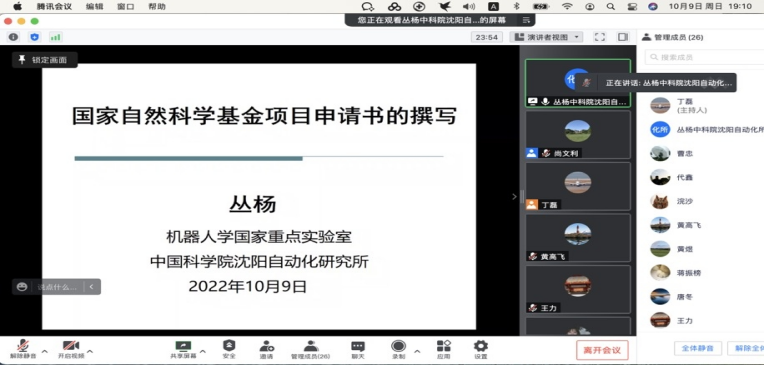
Task: Click the network signal strength bars icon
Action: point(55,37)
